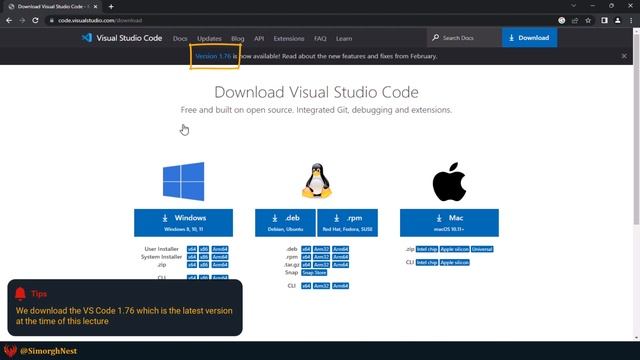
Task: Click Intel chip for Mac CLI
Action: pyautogui.click(x=427, y=262)
